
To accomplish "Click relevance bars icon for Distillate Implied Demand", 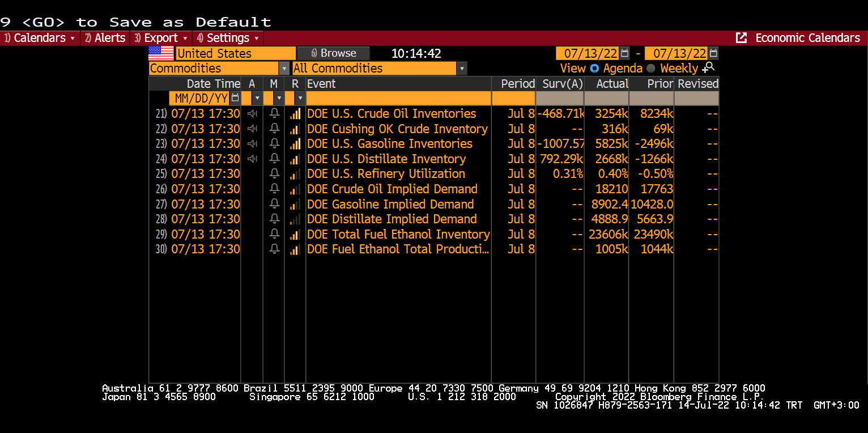I will [x=295, y=219].
